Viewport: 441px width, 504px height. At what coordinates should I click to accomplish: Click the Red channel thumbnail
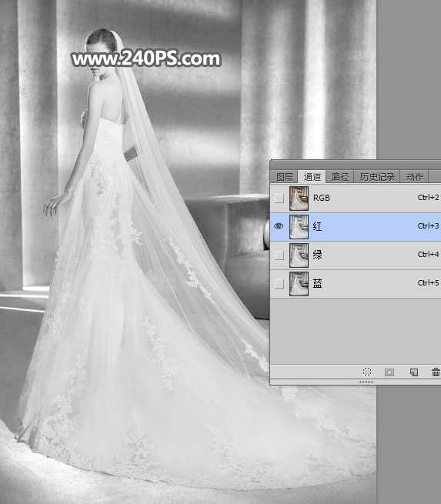(x=299, y=226)
